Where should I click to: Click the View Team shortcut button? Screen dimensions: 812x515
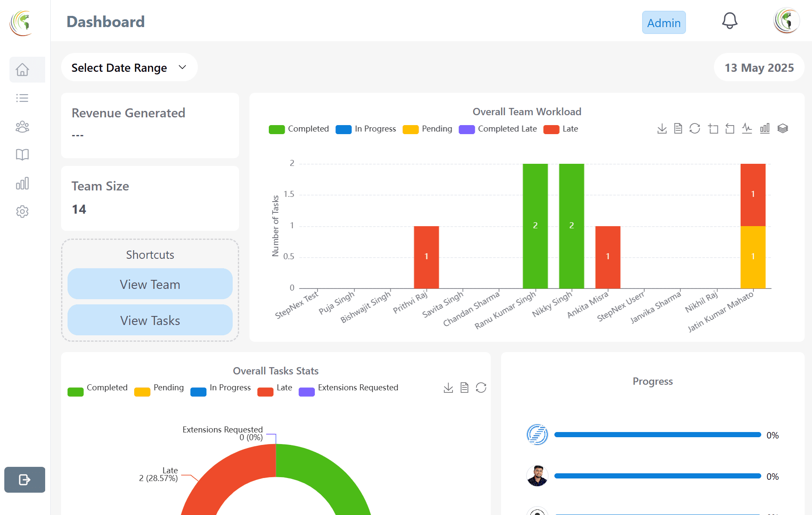(x=150, y=284)
